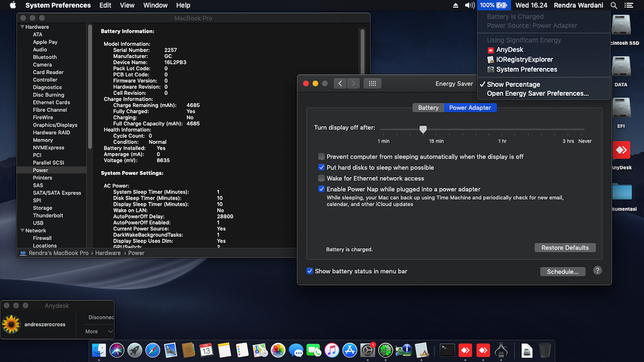The width and height of the screenshot is (644, 362).
Task: Enable Wake for Ethernet network access
Action: pyautogui.click(x=321, y=178)
